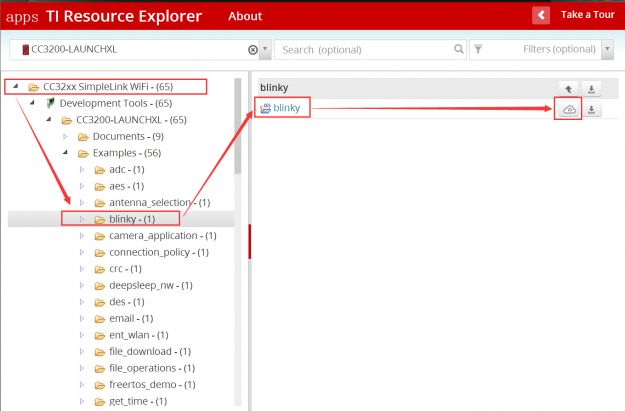Select Documents - (9) in tree
This screenshot has width=625, height=411.
pyautogui.click(x=128, y=136)
